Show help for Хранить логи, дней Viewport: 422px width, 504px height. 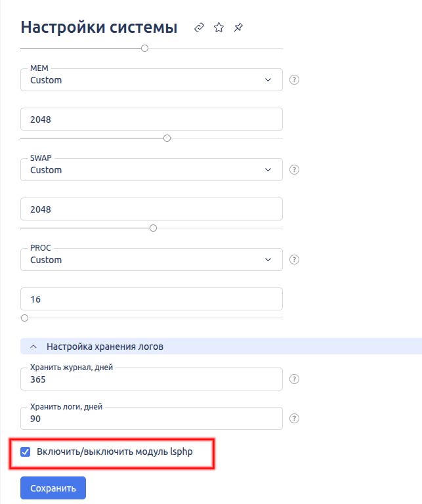[295, 418]
